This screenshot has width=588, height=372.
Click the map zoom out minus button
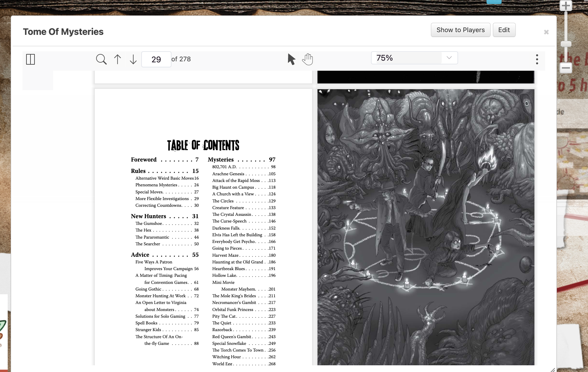(x=566, y=68)
